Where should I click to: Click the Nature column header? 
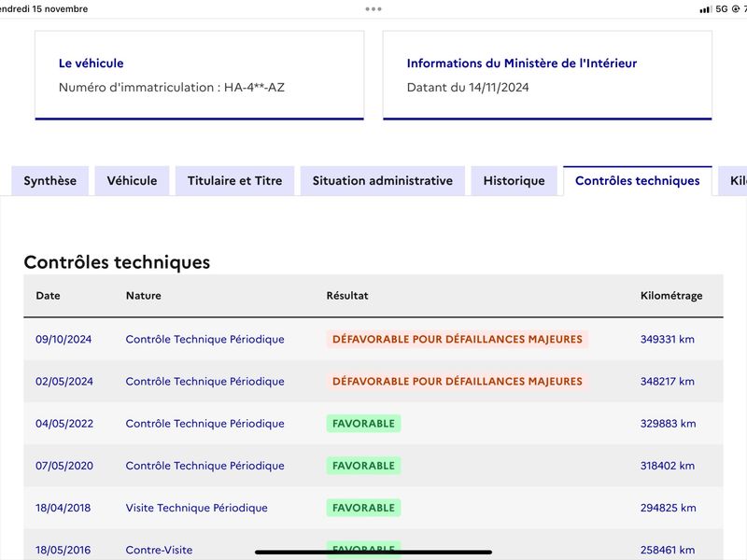click(x=144, y=296)
